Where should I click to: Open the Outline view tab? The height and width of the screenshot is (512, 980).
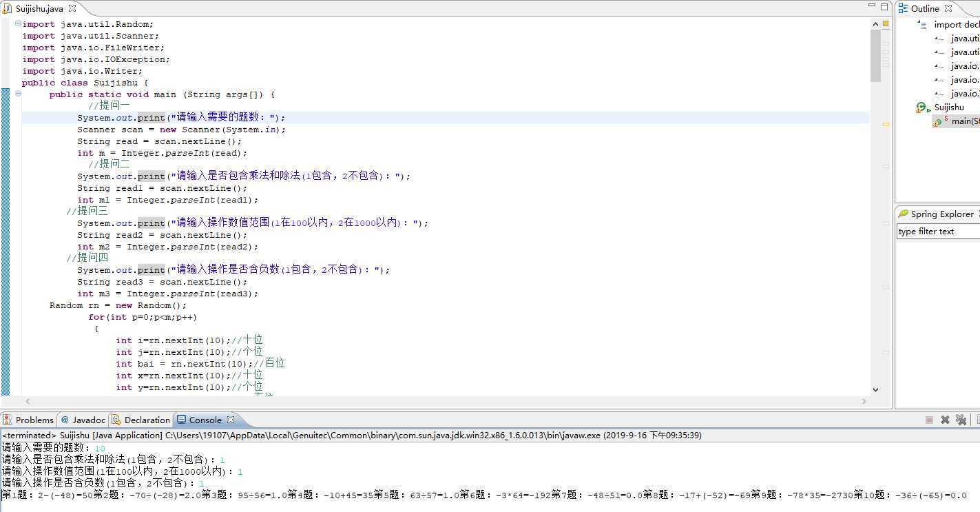[925, 8]
